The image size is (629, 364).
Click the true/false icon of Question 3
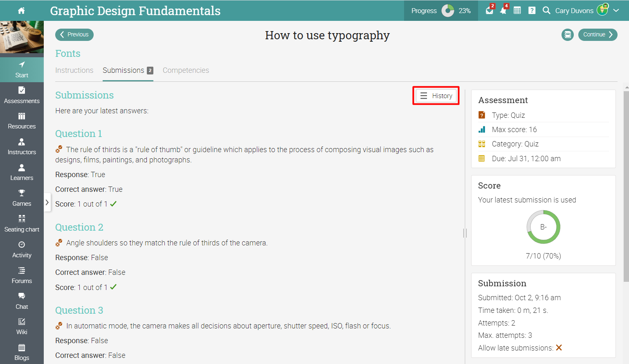(59, 326)
